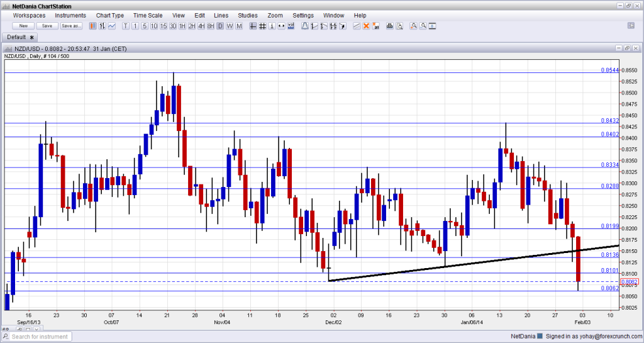Image resolution: width=644 pixels, height=343 pixels.
Task: Open the Help menu
Action: pos(360,15)
